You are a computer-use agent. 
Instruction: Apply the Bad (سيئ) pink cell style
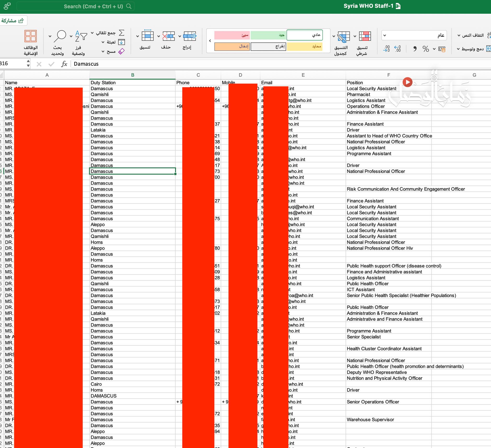click(232, 35)
